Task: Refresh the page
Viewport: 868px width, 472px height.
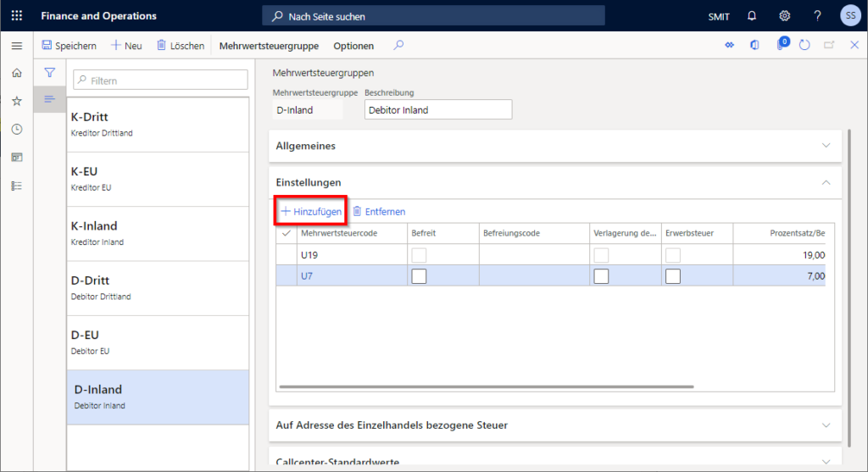Action: (804, 45)
